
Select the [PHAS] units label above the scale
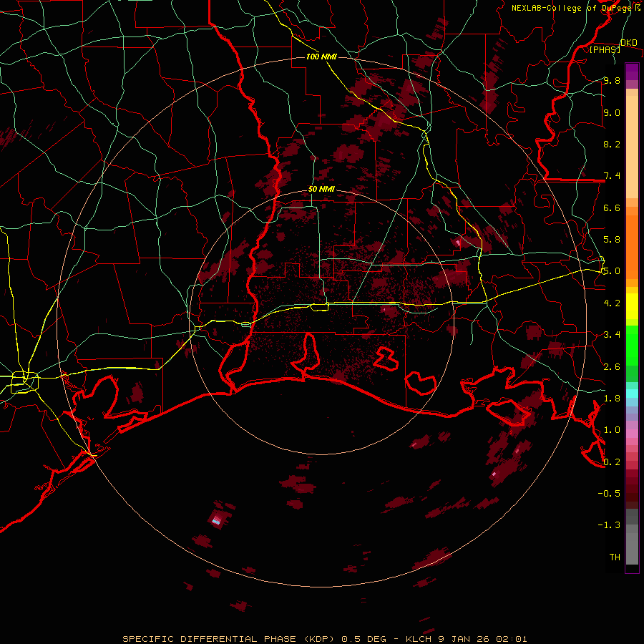click(605, 49)
